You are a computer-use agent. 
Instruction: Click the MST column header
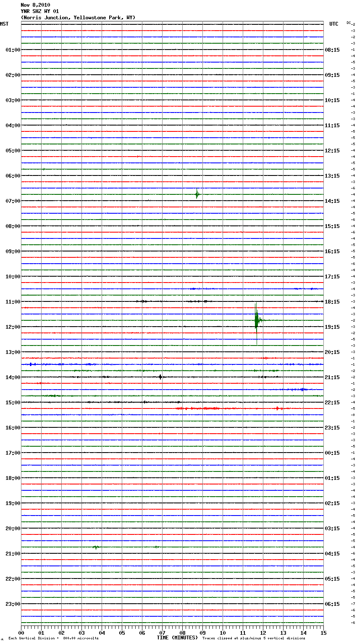pyautogui.click(x=4, y=24)
